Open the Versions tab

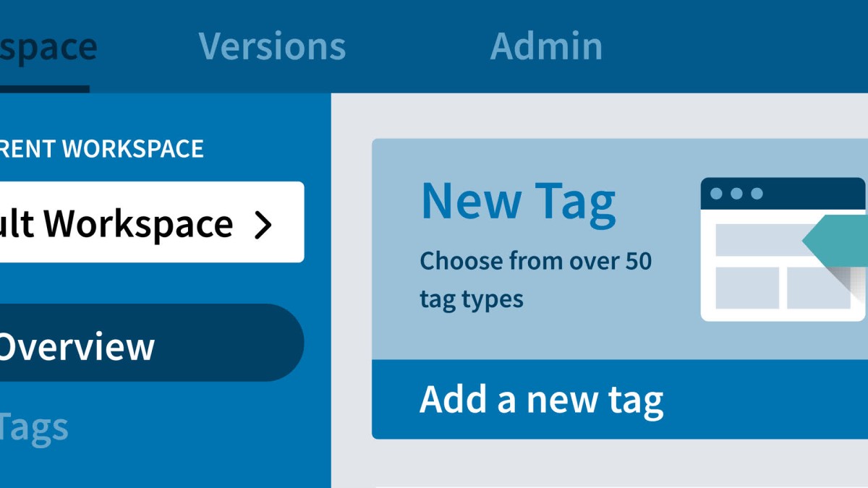(272, 46)
